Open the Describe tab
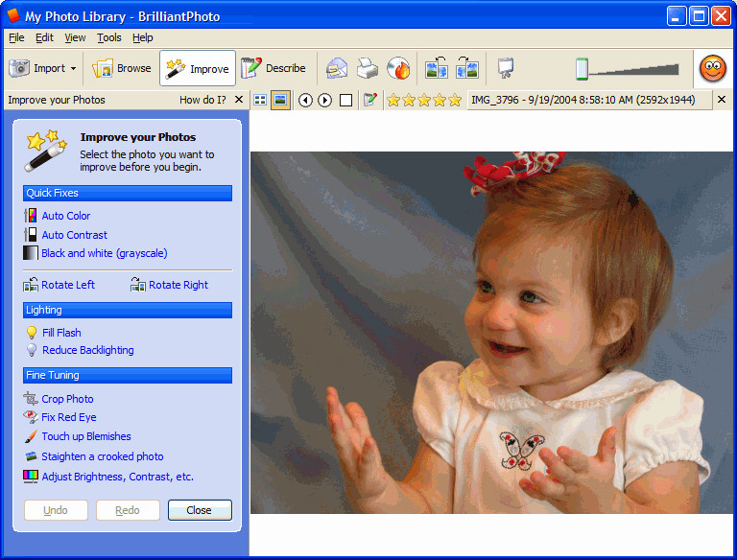 pos(273,68)
